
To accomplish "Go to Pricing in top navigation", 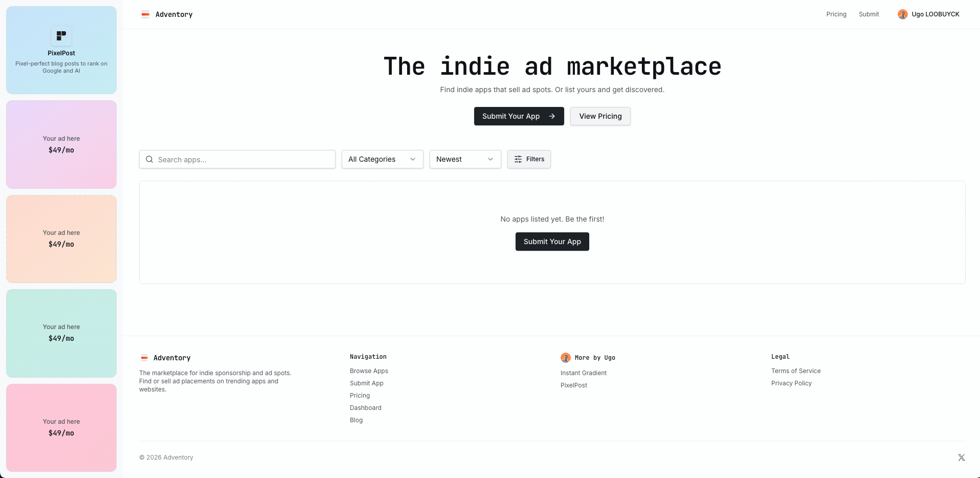I will point(836,14).
